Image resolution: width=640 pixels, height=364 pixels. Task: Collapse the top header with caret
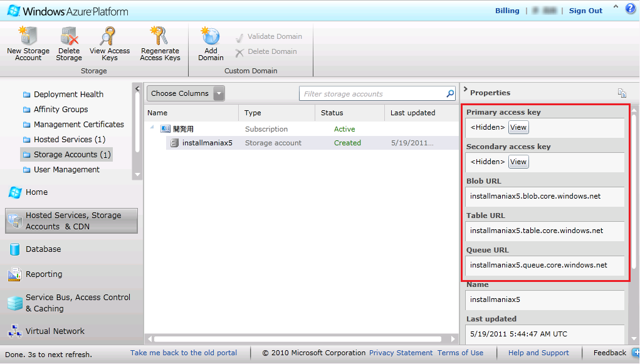click(x=616, y=6)
